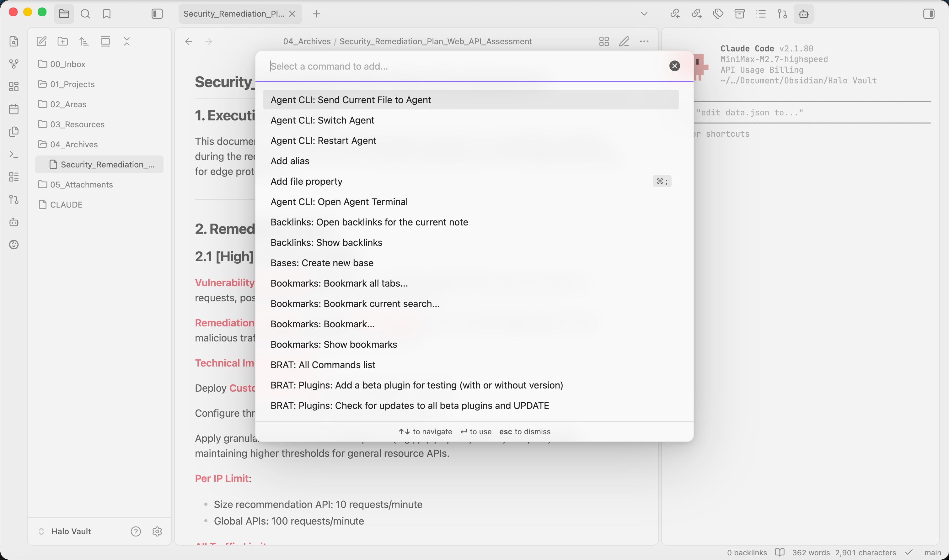This screenshot has height=560, width=949.
Task: Click the new folder icon
Action: 63,41
